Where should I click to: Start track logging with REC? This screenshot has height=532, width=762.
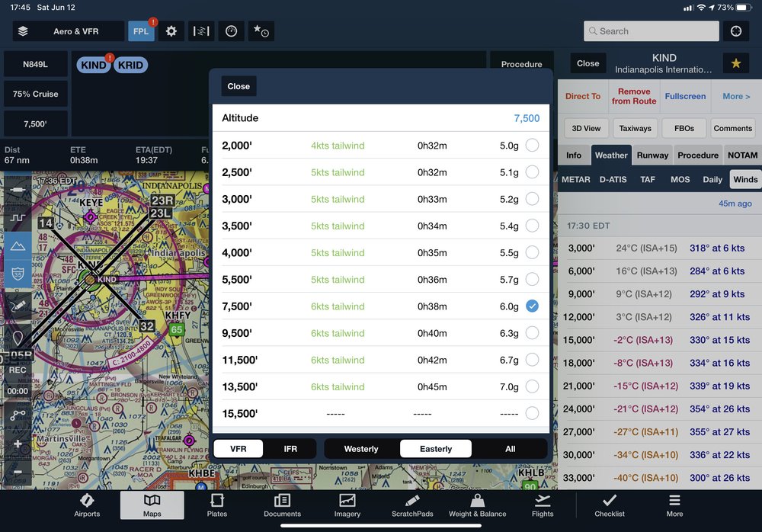tap(18, 370)
